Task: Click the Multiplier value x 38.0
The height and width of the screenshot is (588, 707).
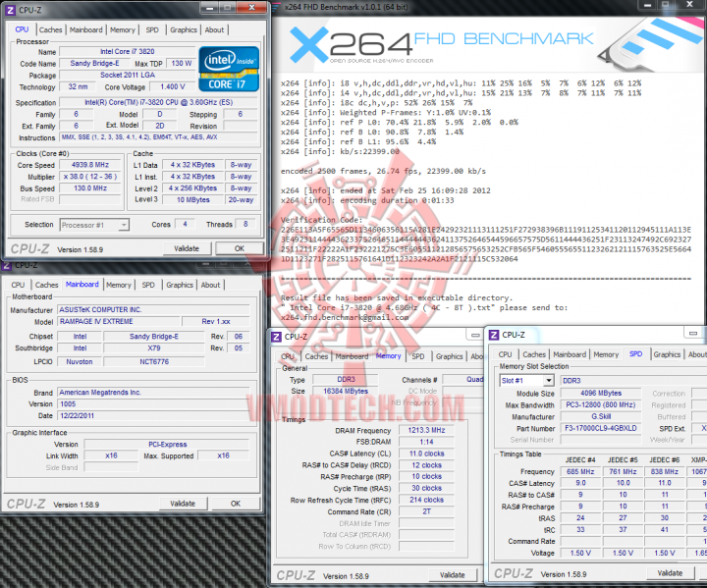Action: click(90, 177)
